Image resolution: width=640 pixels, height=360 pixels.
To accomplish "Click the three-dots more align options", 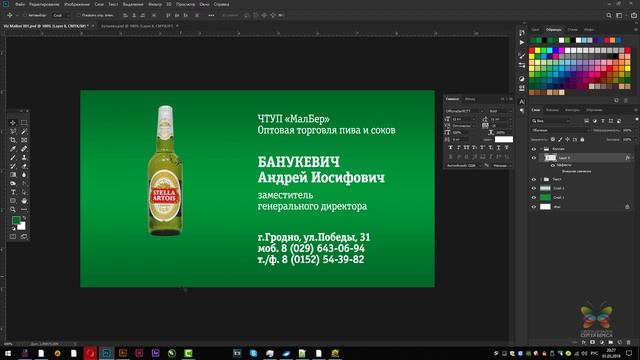I will point(211,16).
